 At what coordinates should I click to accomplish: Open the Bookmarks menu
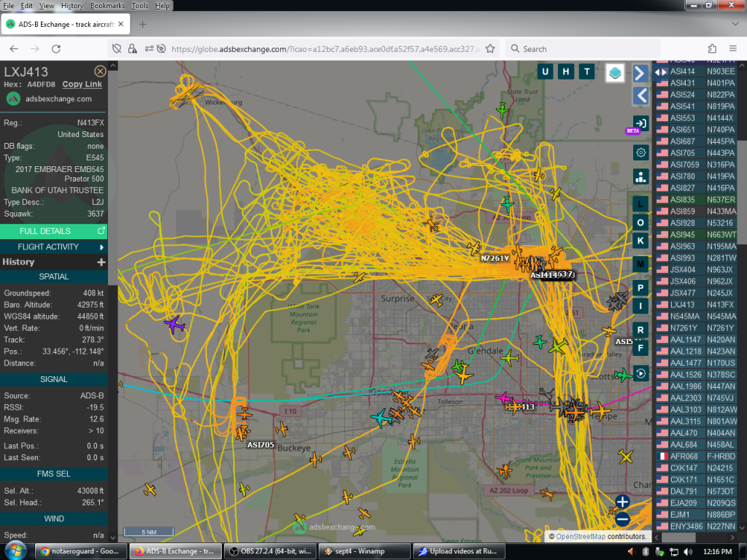point(107,6)
